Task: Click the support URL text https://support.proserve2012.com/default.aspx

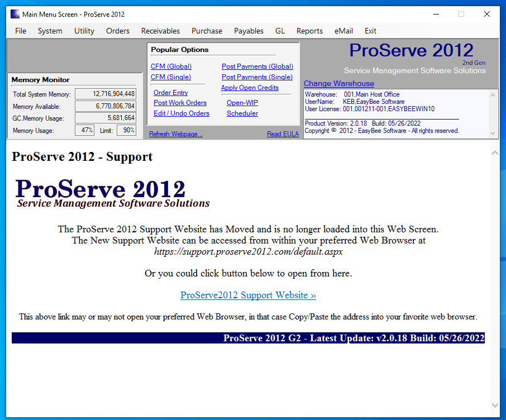Action: coord(248,251)
